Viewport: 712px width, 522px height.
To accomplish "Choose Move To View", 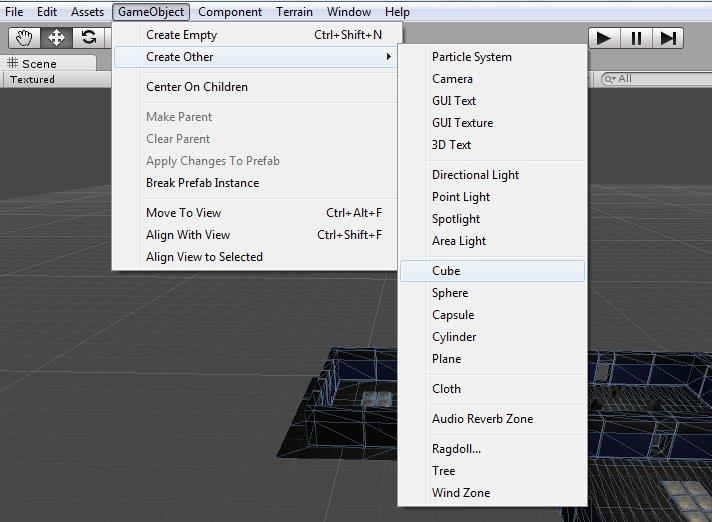I will 257,213.
